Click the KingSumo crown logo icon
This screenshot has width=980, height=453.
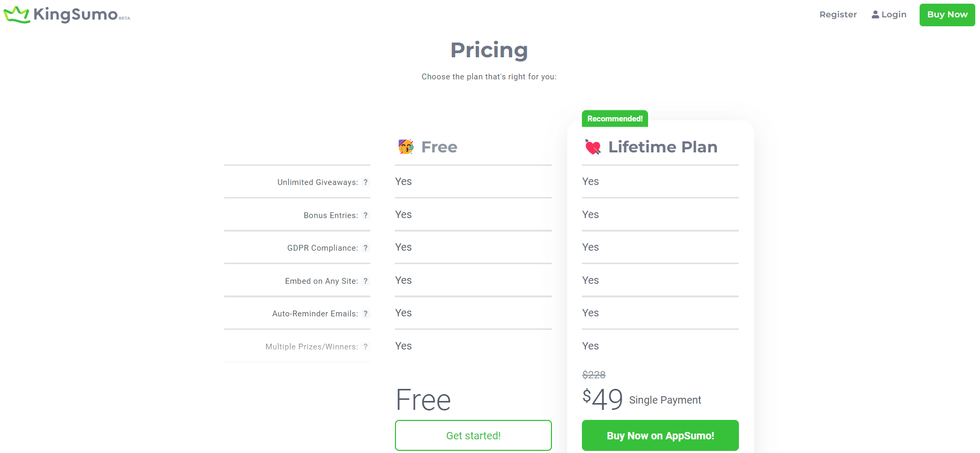pyautogui.click(x=16, y=15)
